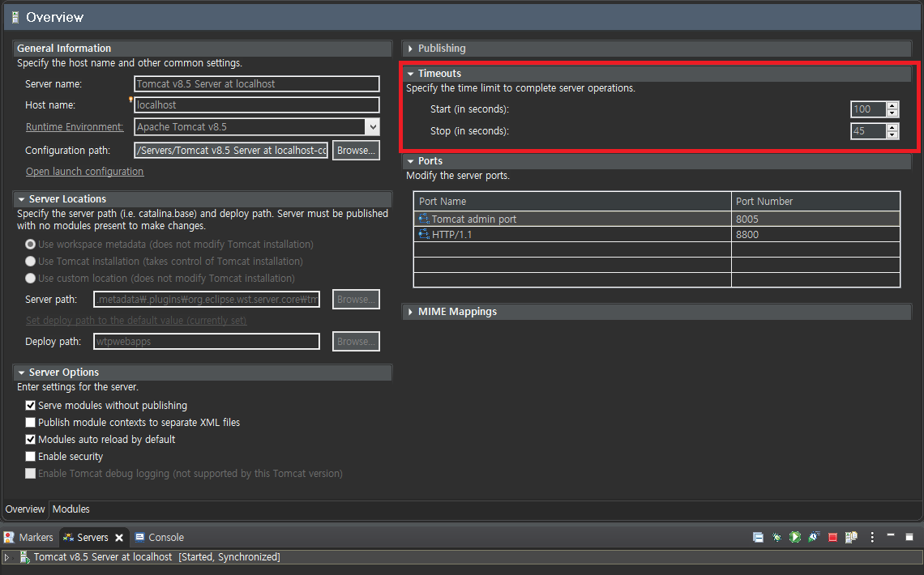The image size is (924, 575).
Task: Start the server in profile mode
Action: [814, 537]
